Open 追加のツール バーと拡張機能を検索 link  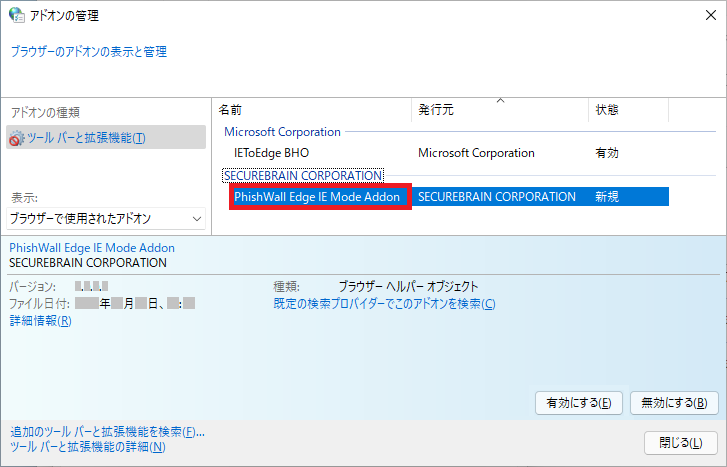107,432
